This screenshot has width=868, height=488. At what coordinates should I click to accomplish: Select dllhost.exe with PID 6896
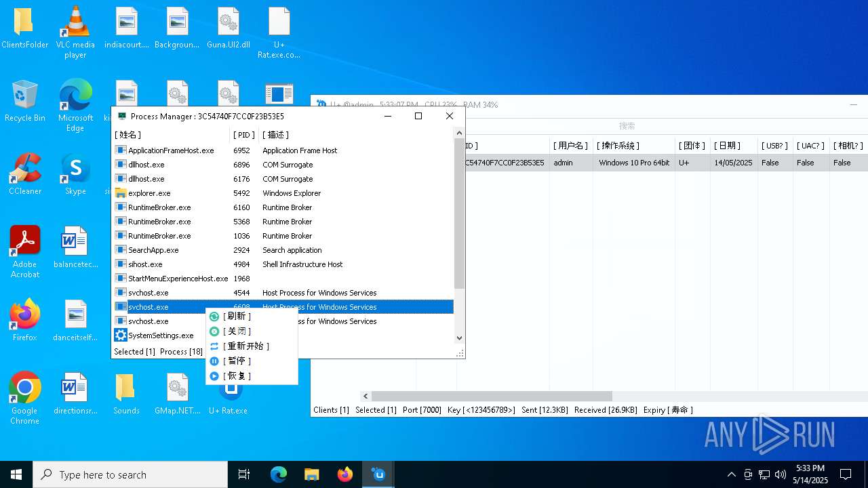283,165
